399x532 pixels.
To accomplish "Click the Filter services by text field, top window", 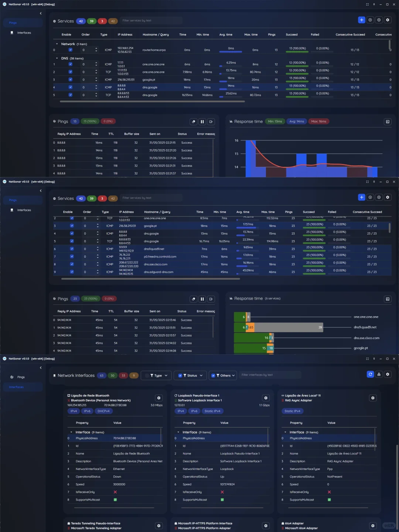I will click(x=151, y=21).
